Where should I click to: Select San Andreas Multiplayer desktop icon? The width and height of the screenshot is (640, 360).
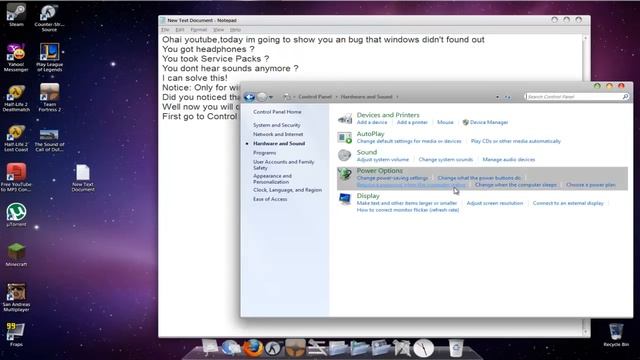16,298
